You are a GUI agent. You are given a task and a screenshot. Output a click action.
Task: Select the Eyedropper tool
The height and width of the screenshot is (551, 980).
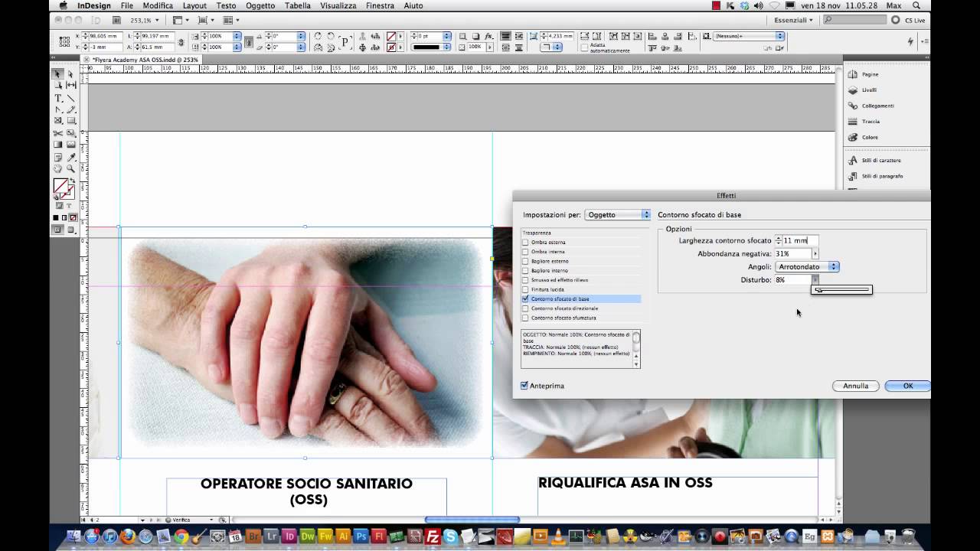click(x=71, y=157)
